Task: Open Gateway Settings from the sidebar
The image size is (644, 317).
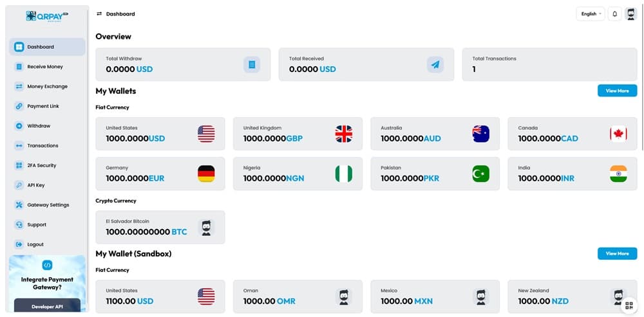Action: pyautogui.click(x=48, y=205)
